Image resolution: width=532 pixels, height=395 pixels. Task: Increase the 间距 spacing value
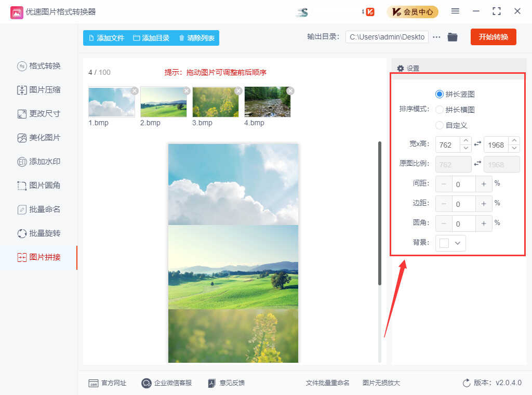[x=484, y=184]
